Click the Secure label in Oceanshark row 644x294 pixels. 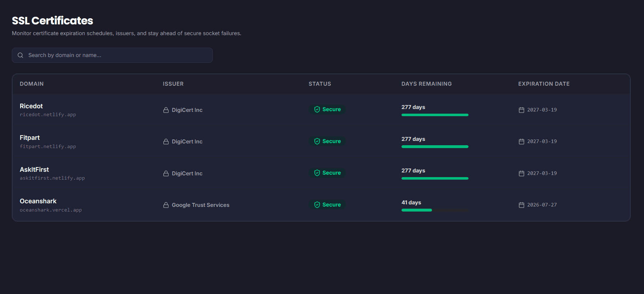pos(332,205)
